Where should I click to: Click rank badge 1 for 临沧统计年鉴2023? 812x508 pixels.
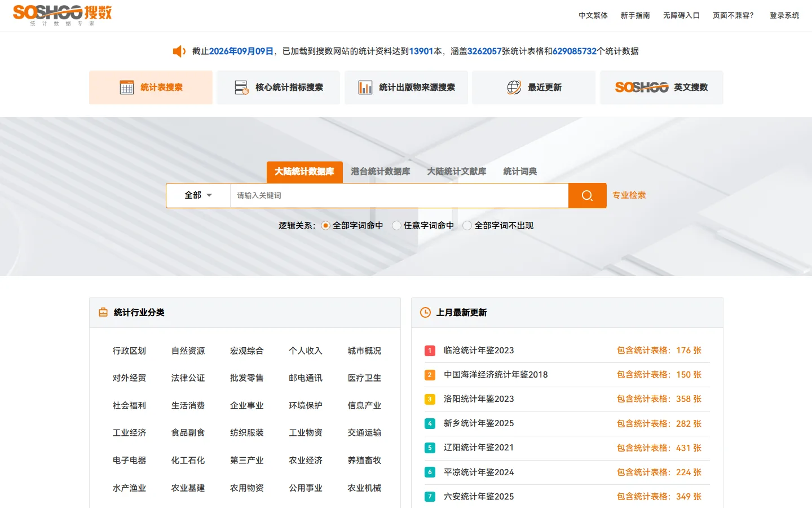click(430, 351)
